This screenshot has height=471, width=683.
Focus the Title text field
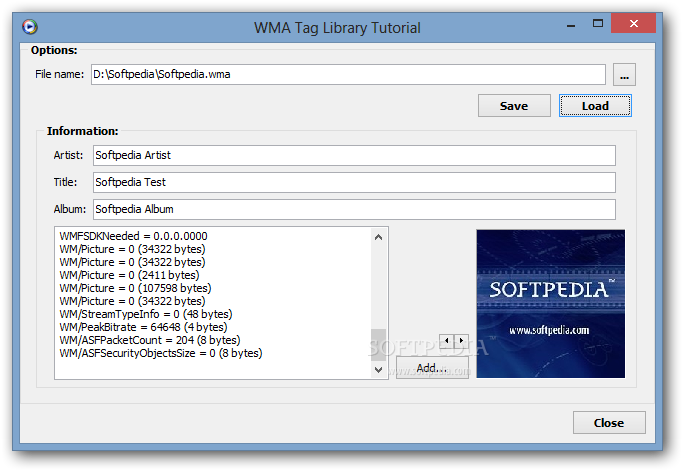tap(354, 183)
